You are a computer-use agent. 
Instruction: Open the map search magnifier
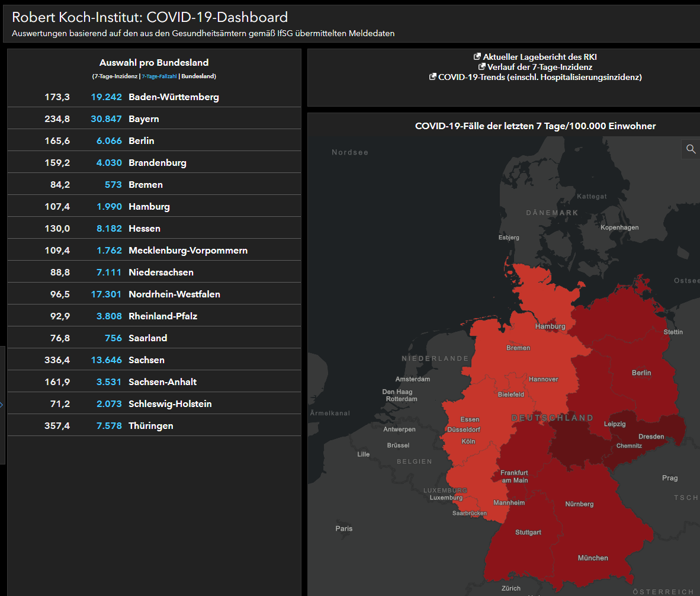(x=691, y=149)
